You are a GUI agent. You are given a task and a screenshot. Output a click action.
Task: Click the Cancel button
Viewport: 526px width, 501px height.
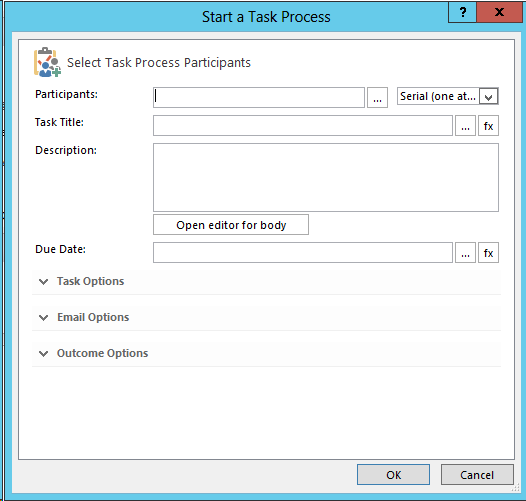(x=477, y=475)
